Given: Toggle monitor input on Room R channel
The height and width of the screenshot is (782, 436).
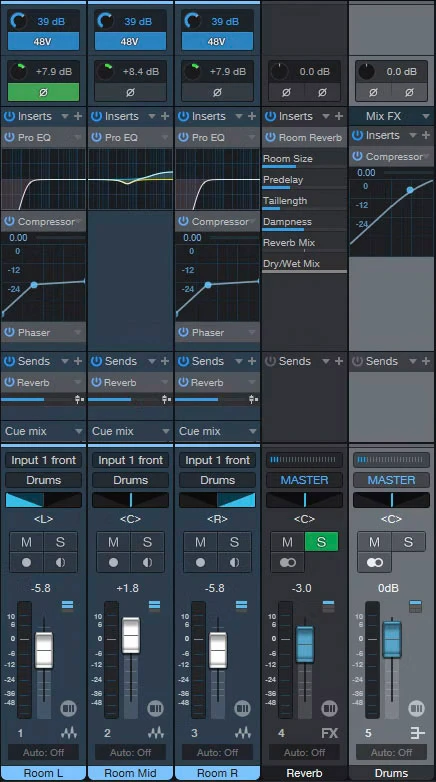Looking at the screenshot, I should click(x=234, y=563).
